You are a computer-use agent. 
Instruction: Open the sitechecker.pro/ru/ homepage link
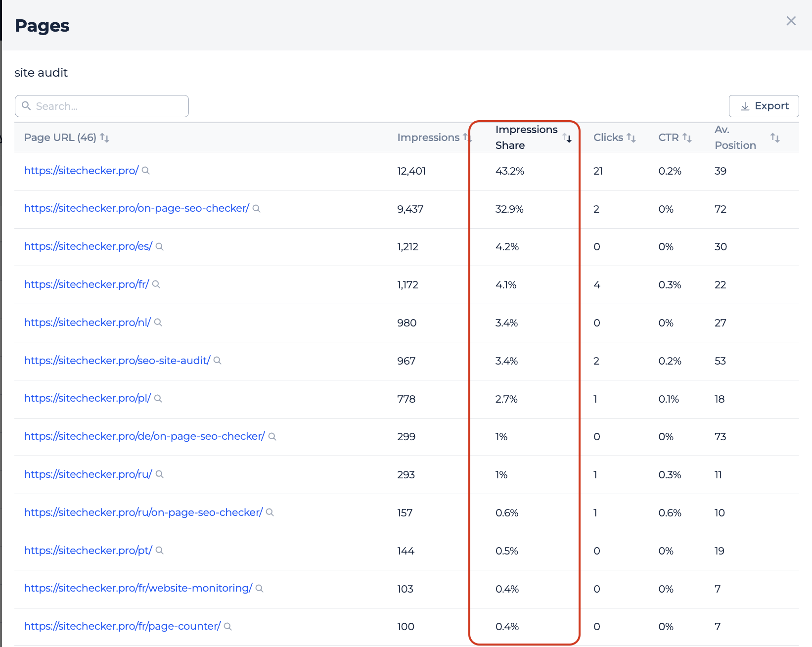coord(88,474)
